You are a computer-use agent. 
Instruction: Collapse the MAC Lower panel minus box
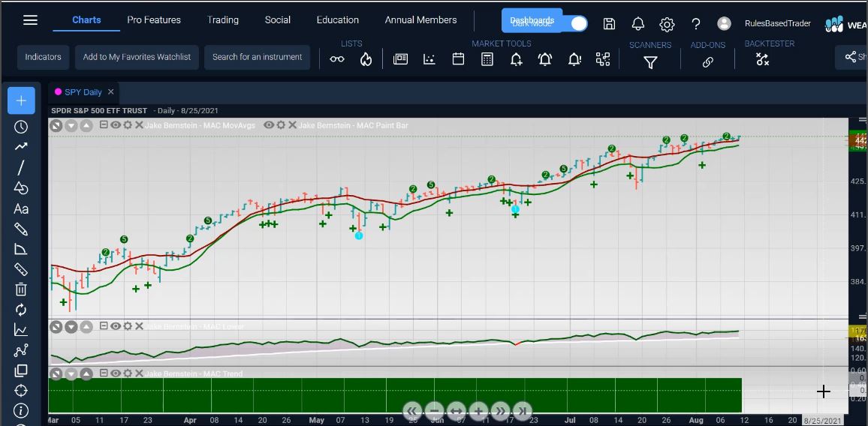(x=104, y=326)
